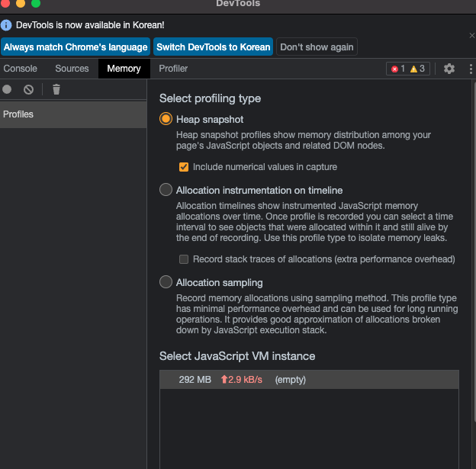
Task: Click the macOS green zoom button
Action: [x=36, y=3]
